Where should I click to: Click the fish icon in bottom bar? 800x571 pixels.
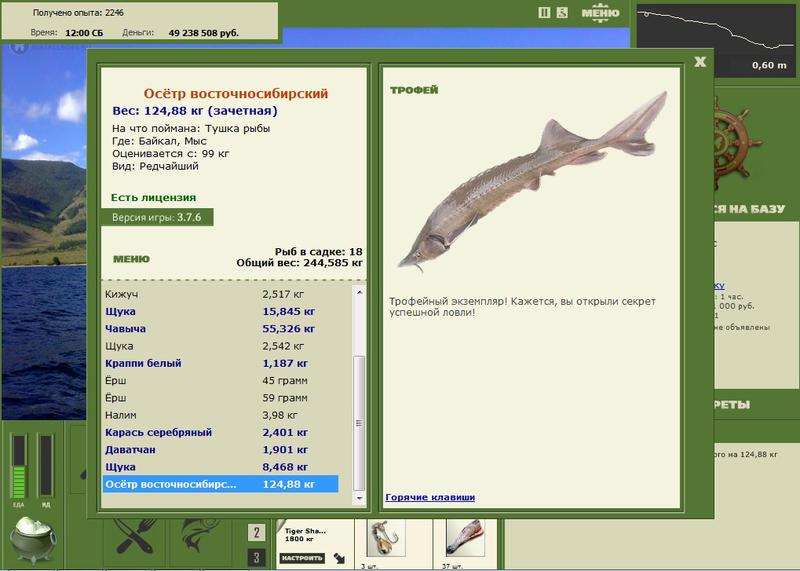pyautogui.click(x=201, y=537)
